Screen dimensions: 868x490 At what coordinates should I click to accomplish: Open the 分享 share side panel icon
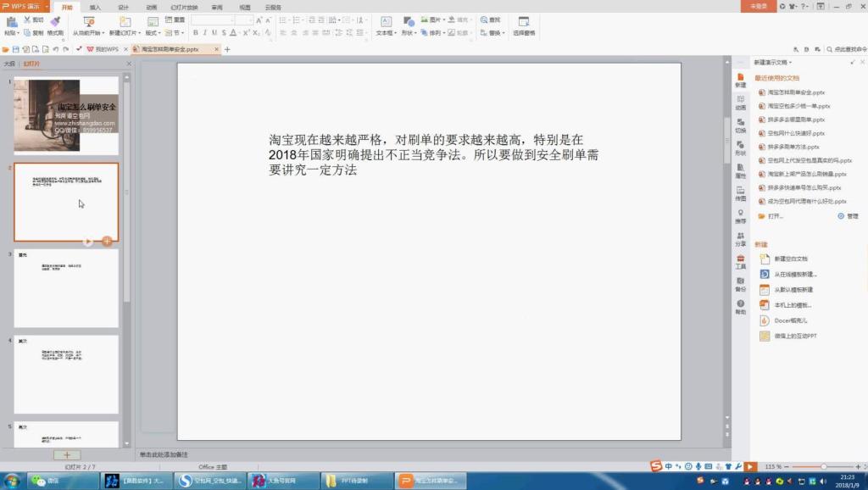point(740,239)
